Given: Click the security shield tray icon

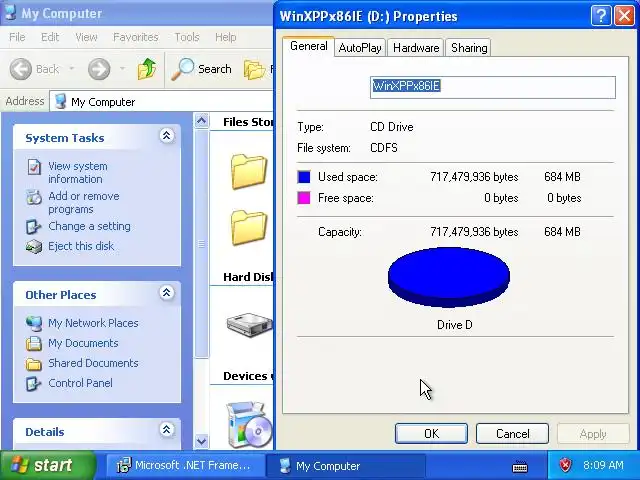Looking at the screenshot, I should (x=565, y=465).
